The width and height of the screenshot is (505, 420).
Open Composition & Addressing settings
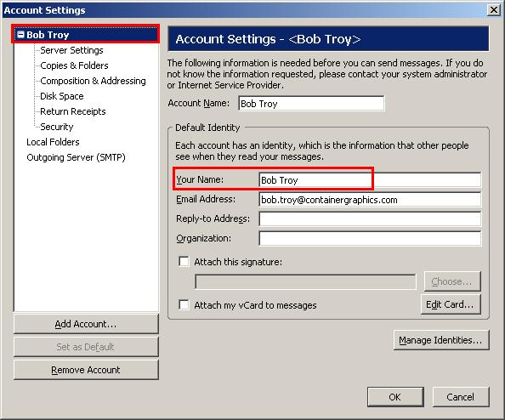93,81
